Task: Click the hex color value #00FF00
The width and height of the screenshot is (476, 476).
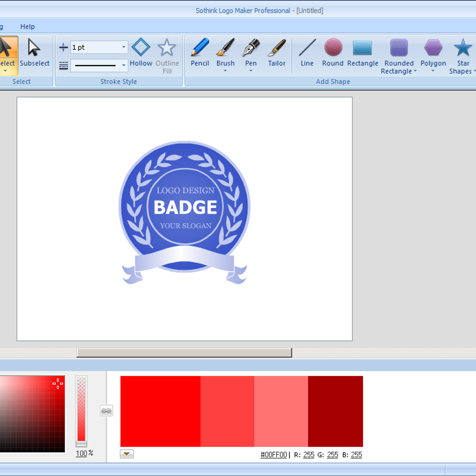Action: click(273, 455)
